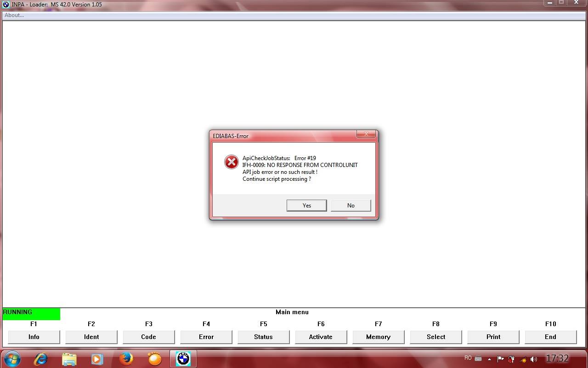Open Action Center flag icon
The image size is (588, 368).
[x=501, y=359]
